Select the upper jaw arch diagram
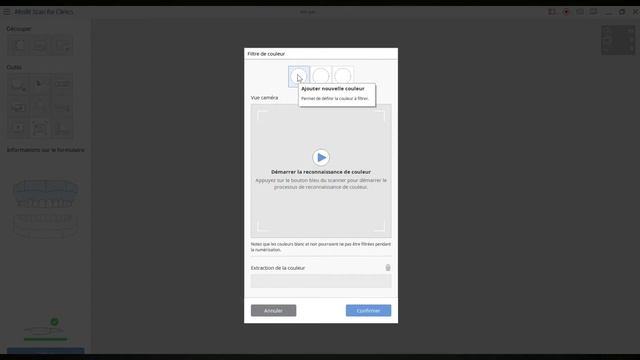The image size is (640, 360). click(45, 193)
